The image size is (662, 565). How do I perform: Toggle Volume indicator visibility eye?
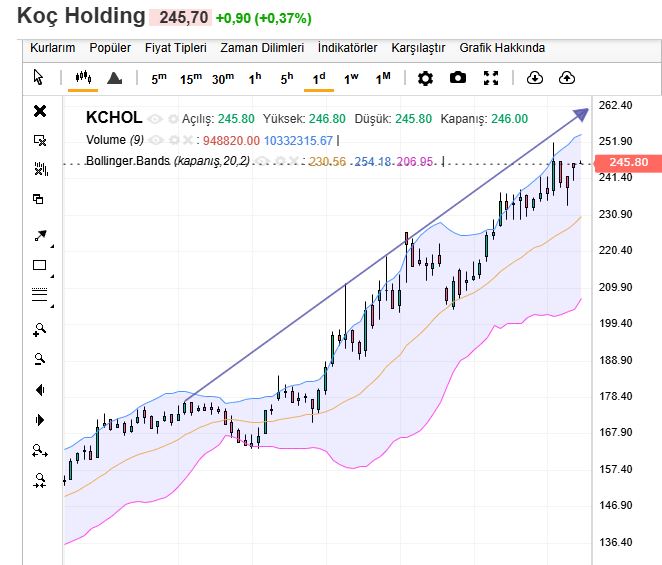click(156, 140)
